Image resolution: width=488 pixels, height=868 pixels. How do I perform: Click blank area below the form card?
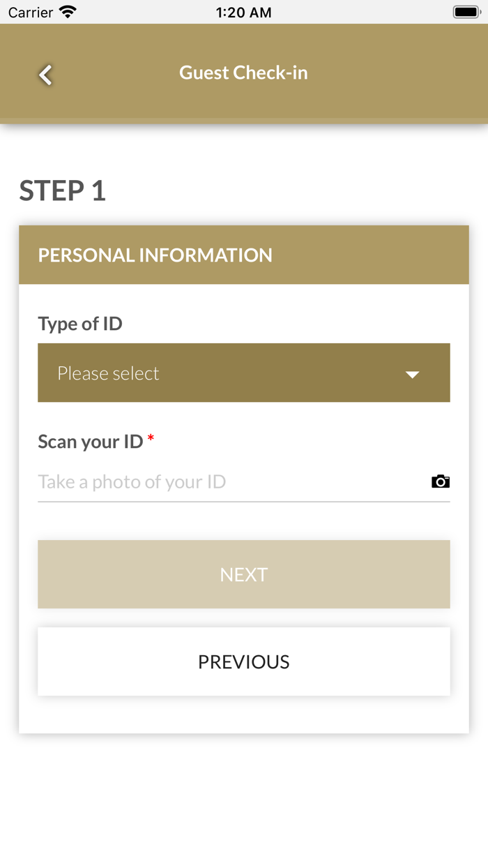243,802
